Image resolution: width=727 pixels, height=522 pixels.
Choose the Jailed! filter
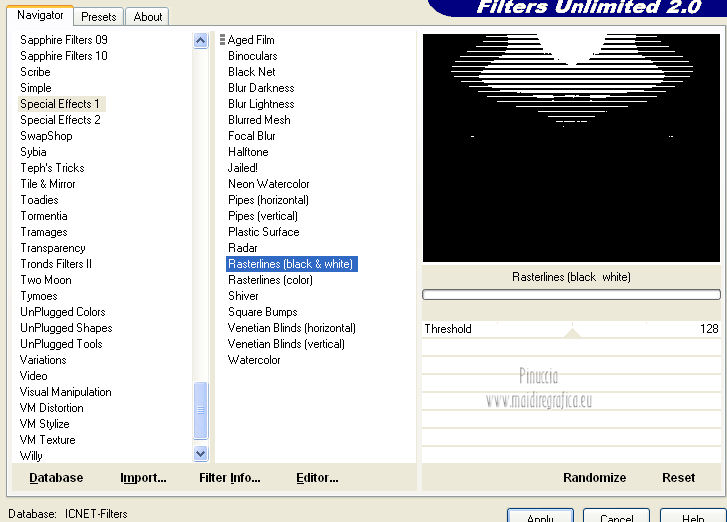pos(242,168)
